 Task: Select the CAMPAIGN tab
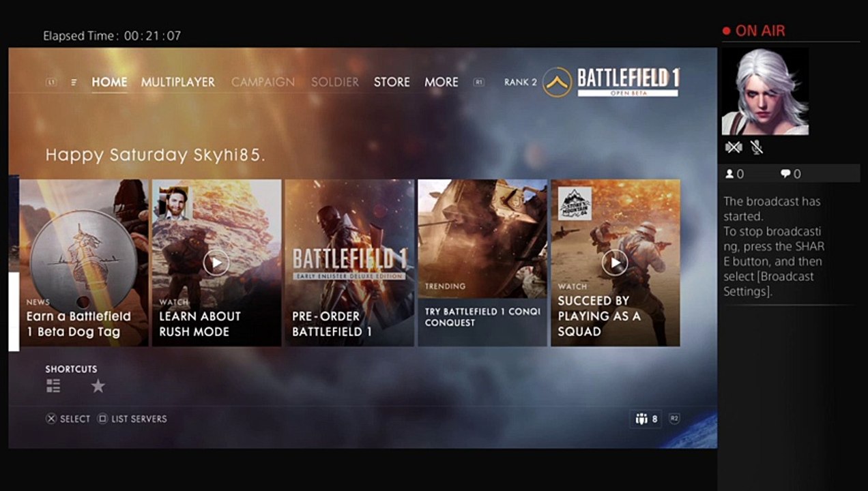(x=263, y=82)
